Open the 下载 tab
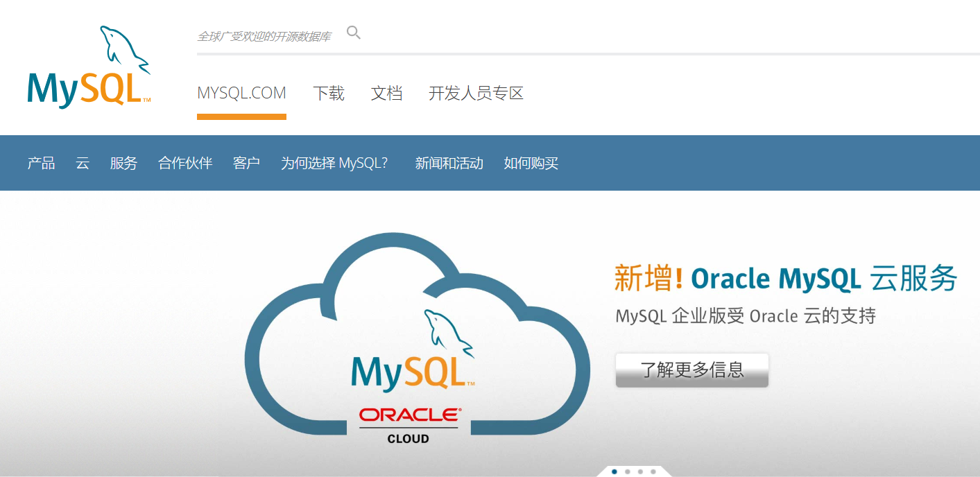Image resolution: width=980 pixels, height=477 pixels. coord(329,93)
